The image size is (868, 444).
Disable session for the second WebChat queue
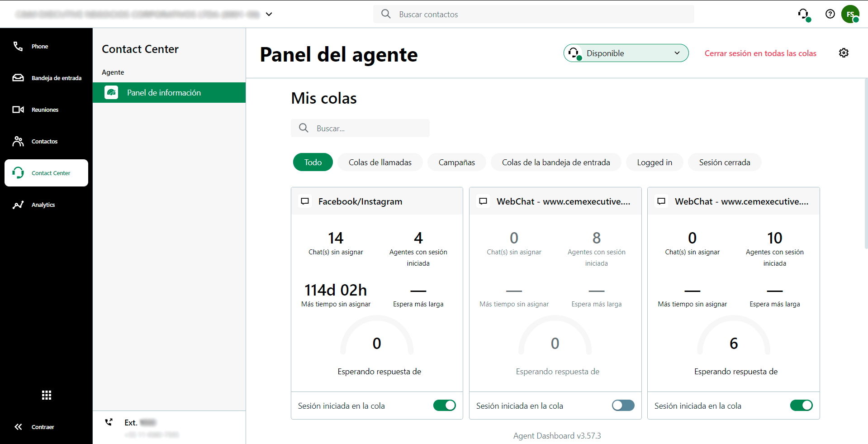click(x=801, y=405)
